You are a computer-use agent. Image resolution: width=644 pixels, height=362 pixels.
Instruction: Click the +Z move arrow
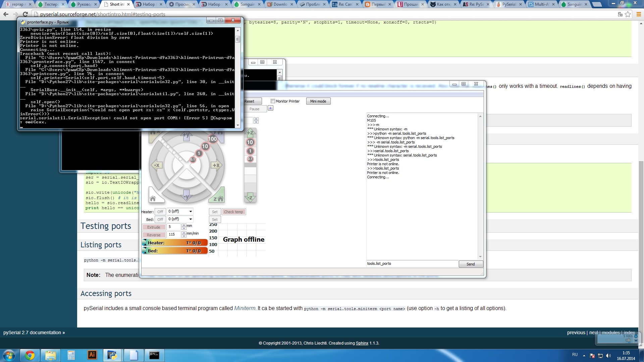(x=250, y=133)
